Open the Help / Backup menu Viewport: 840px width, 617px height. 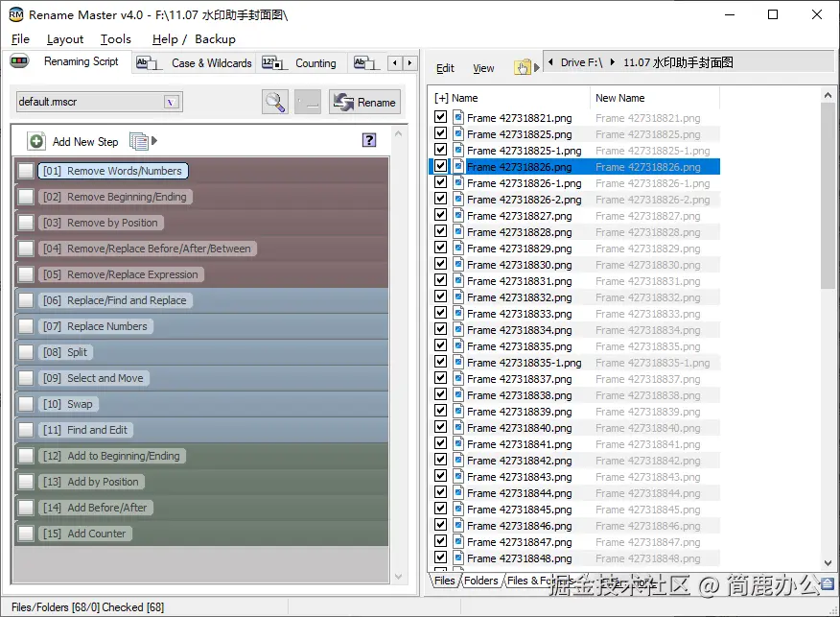(x=194, y=39)
